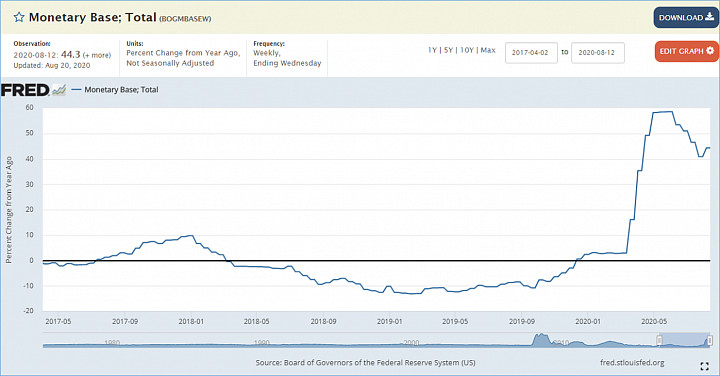Click the favorite star next to Monetary Base

tap(19, 17)
